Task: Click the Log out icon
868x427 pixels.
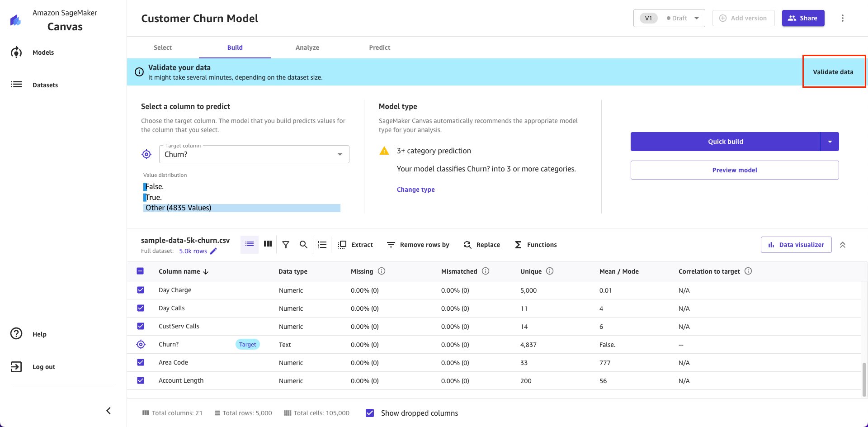Action: click(x=16, y=367)
